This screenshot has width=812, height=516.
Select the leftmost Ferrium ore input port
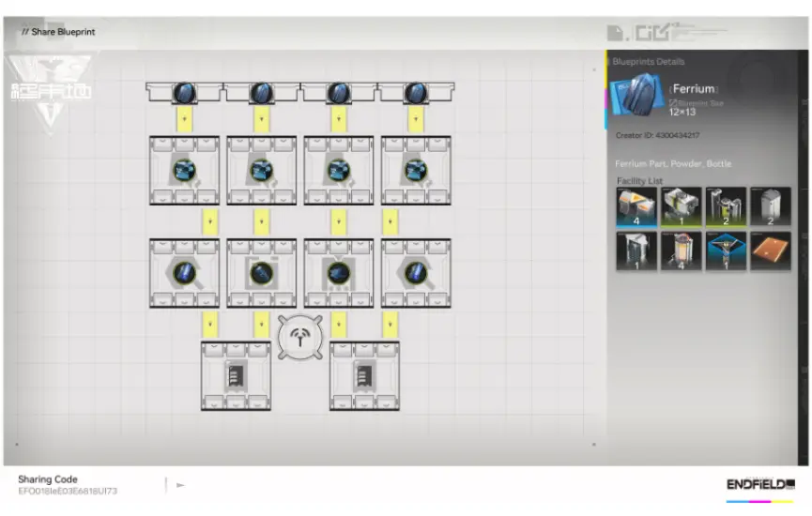[x=184, y=92]
